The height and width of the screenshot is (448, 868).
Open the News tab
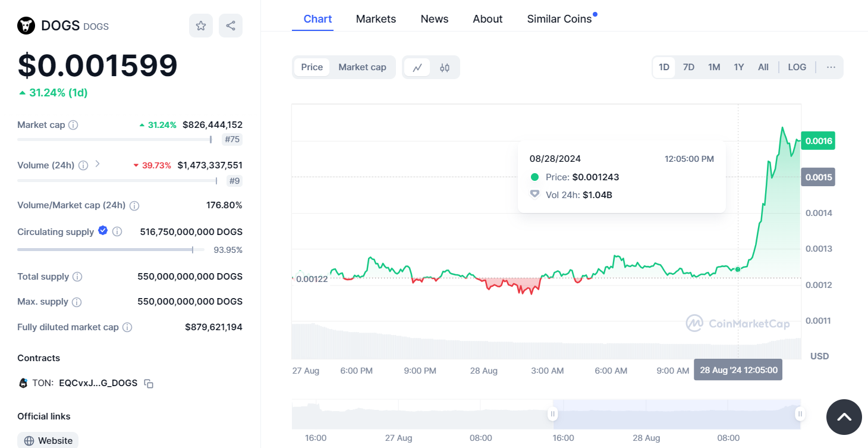[435, 19]
